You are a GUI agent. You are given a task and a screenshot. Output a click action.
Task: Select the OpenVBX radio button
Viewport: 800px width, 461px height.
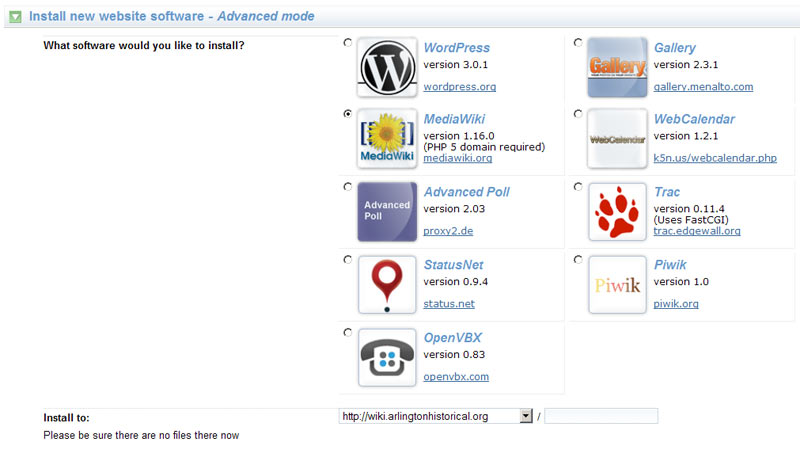pyautogui.click(x=348, y=332)
